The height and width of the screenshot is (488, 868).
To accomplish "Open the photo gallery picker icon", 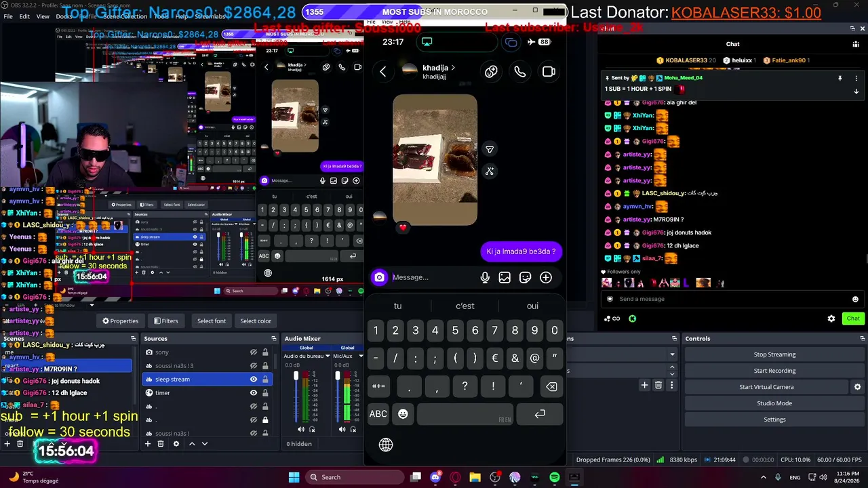I will 505,277.
